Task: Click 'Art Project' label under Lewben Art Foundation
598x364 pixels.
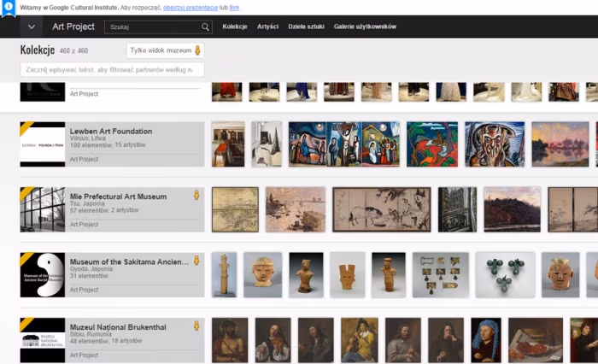Action: (x=84, y=159)
